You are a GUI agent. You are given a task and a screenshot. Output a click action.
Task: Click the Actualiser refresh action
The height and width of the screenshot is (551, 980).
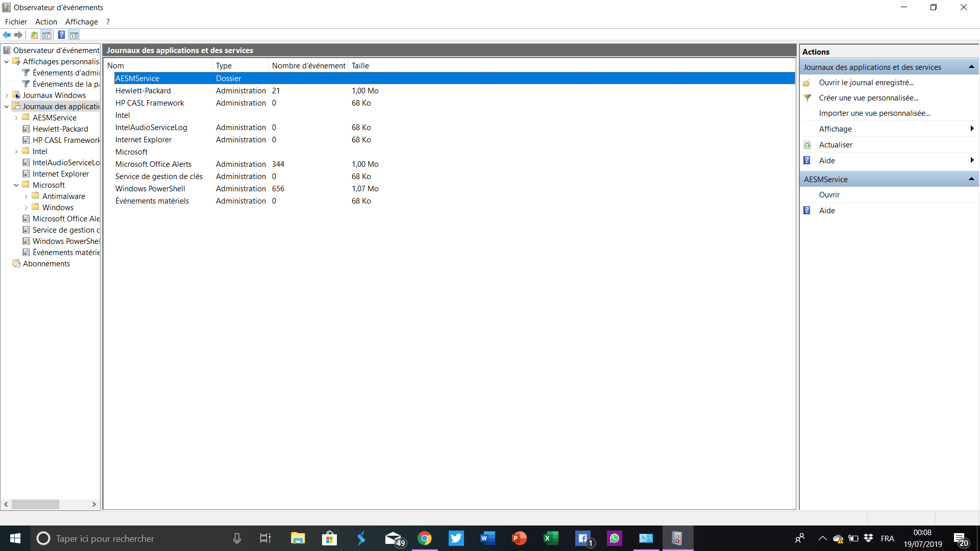836,145
